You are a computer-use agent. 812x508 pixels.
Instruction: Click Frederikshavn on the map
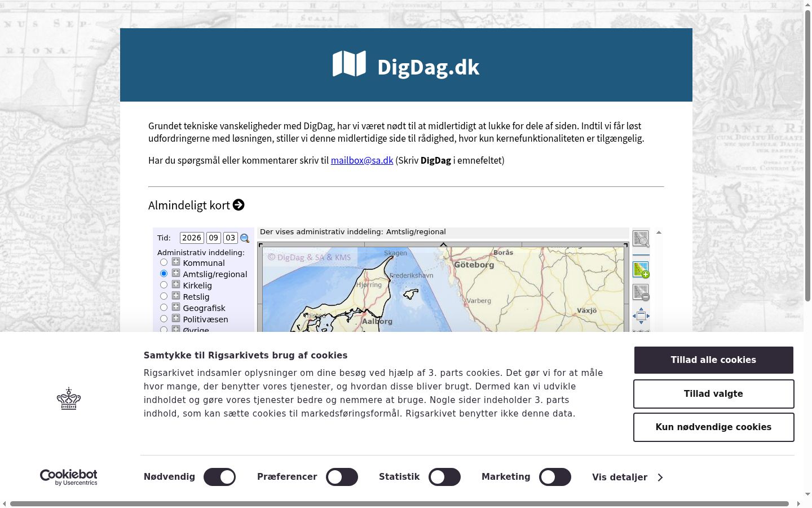tap(412, 275)
